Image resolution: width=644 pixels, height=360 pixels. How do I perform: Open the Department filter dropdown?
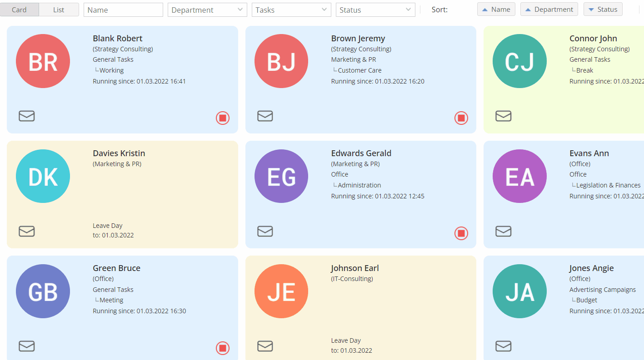pyautogui.click(x=207, y=10)
